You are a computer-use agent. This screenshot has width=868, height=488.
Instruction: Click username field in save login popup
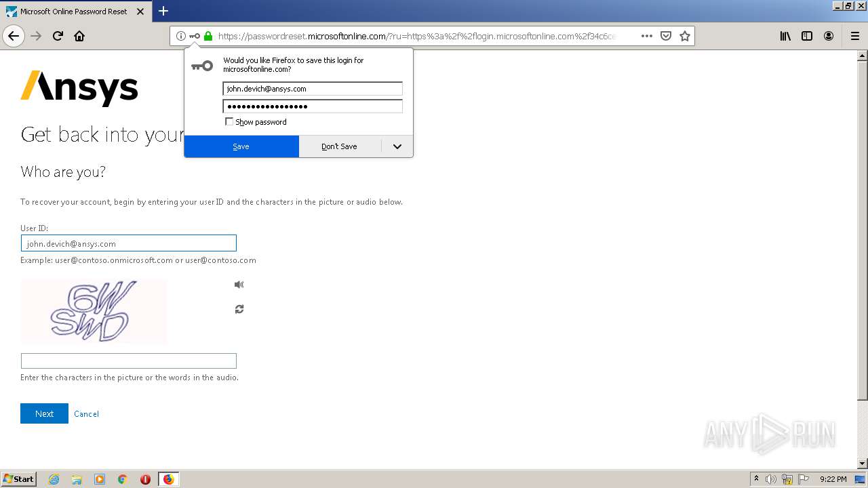coord(313,89)
